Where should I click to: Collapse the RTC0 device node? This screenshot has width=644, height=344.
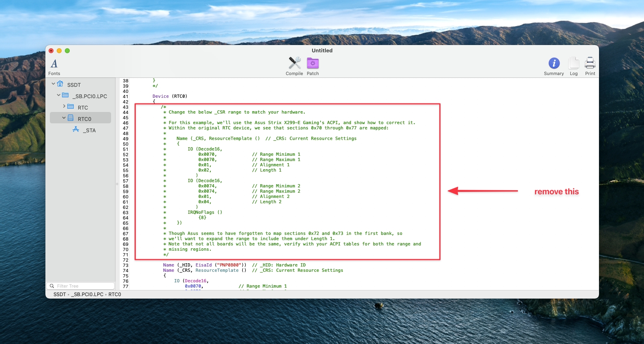point(64,118)
